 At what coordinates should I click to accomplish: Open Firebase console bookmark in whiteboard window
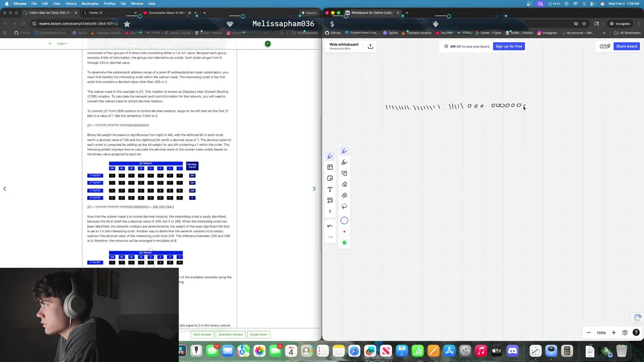(416, 33)
